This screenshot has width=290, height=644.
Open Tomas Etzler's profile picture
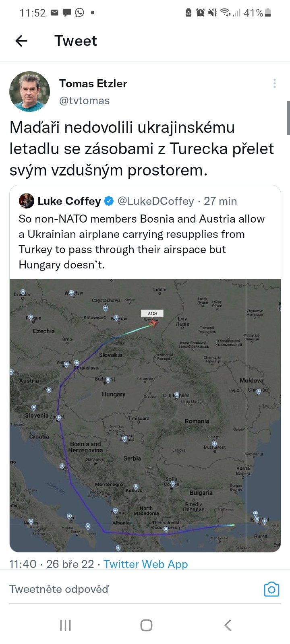29,91
